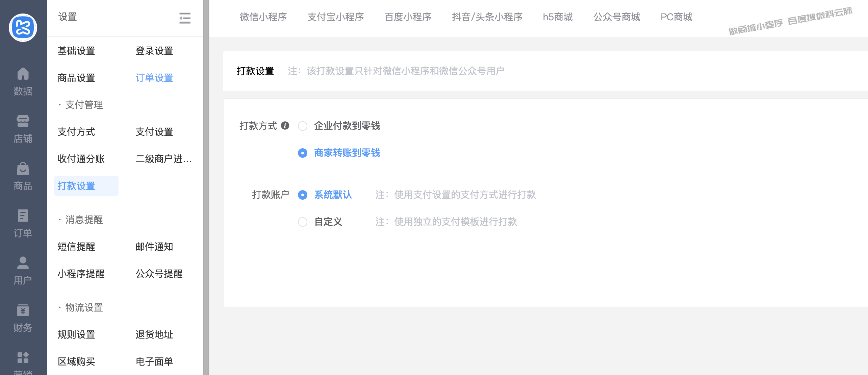
Task: Open 二级商户进... menu entry
Action: [x=163, y=159]
